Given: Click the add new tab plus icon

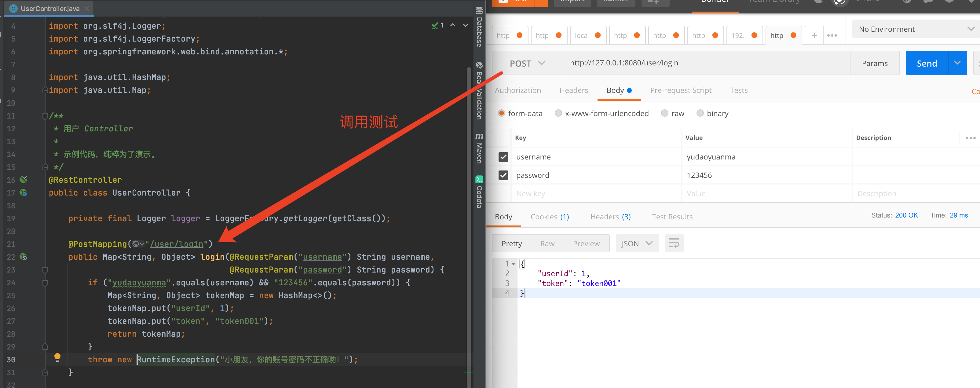Looking at the screenshot, I should tap(814, 36).
